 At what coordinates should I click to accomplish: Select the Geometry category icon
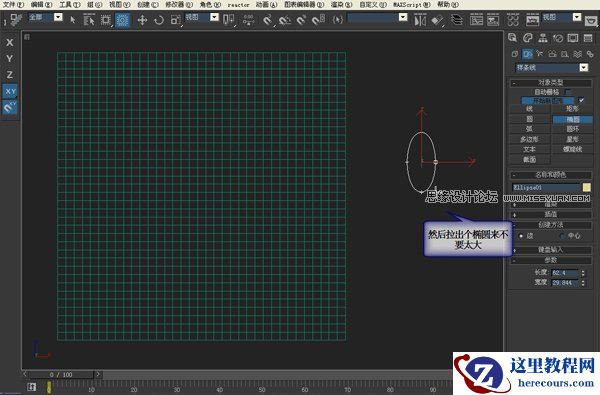pyautogui.click(x=515, y=54)
